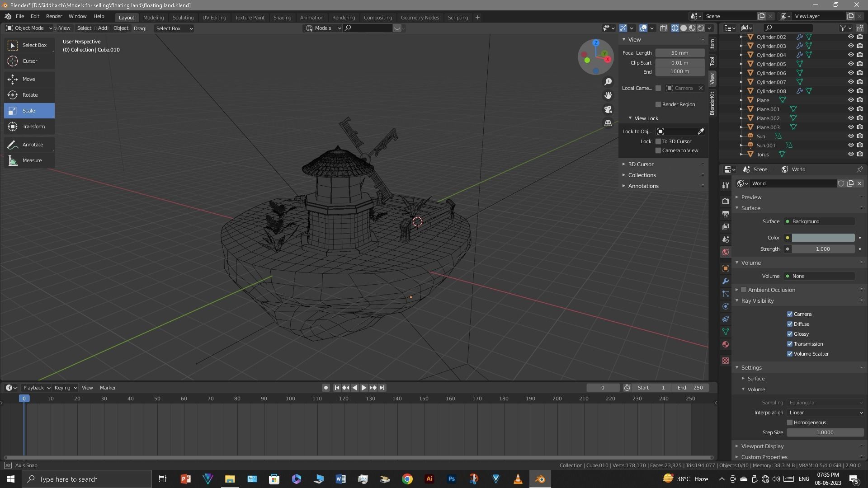This screenshot has height=488, width=868.
Task: Enable the Homogeneous volume checkbox
Action: coord(790,422)
